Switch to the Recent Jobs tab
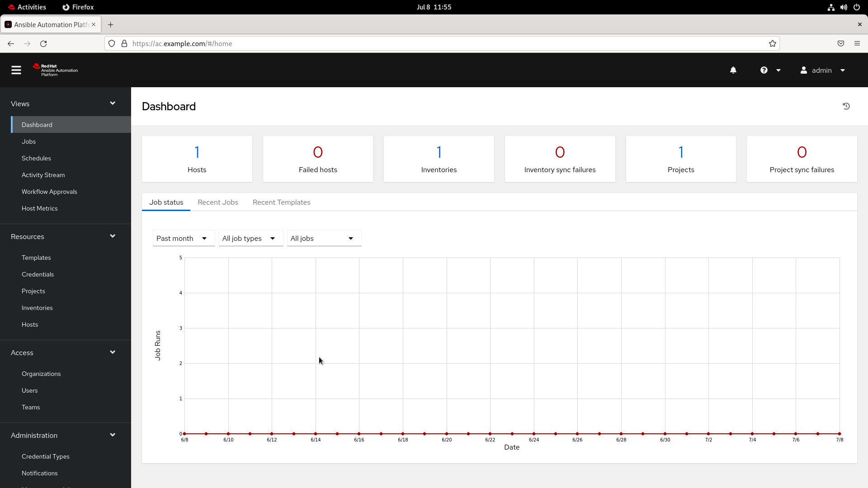868x488 pixels. [x=217, y=202]
